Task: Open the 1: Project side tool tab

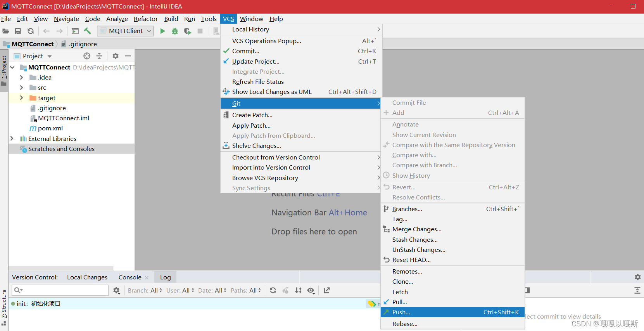Action: click(4, 70)
